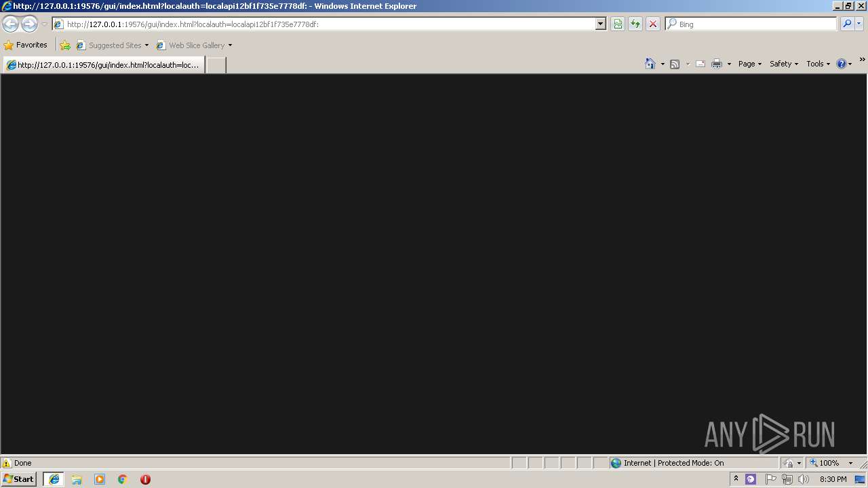
Task: Click Show desktop button
Action: pos(861,479)
